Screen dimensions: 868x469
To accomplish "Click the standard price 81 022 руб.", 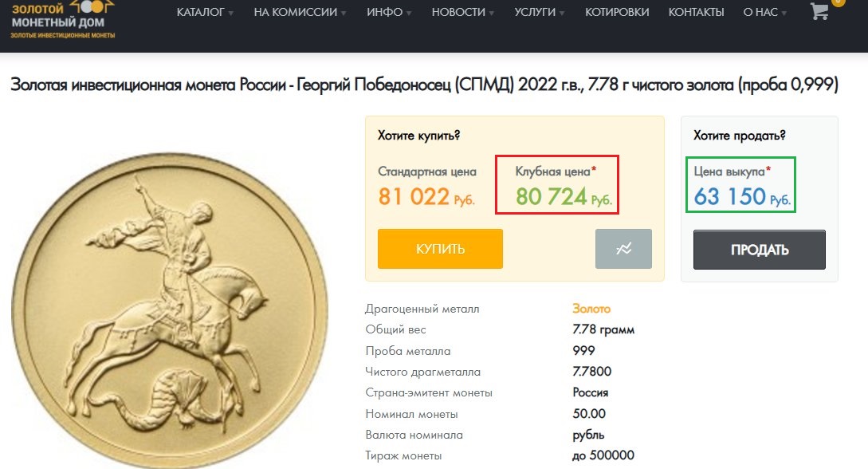I will tap(426, 196).
